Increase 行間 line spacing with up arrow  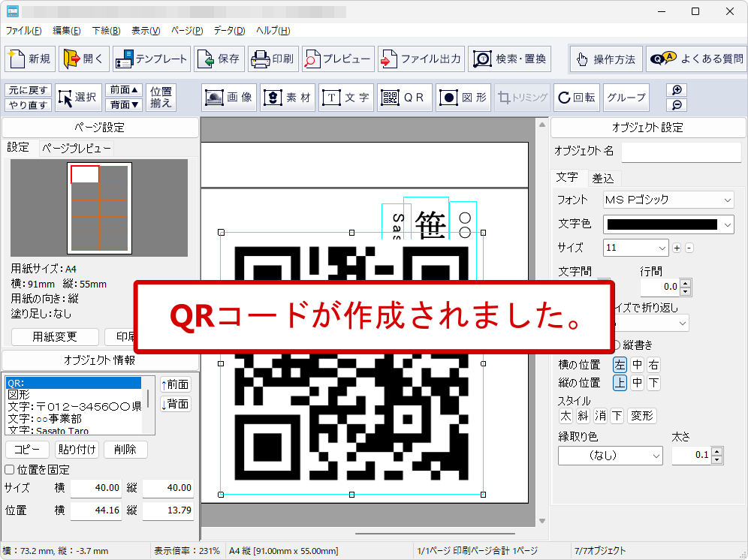686,282
